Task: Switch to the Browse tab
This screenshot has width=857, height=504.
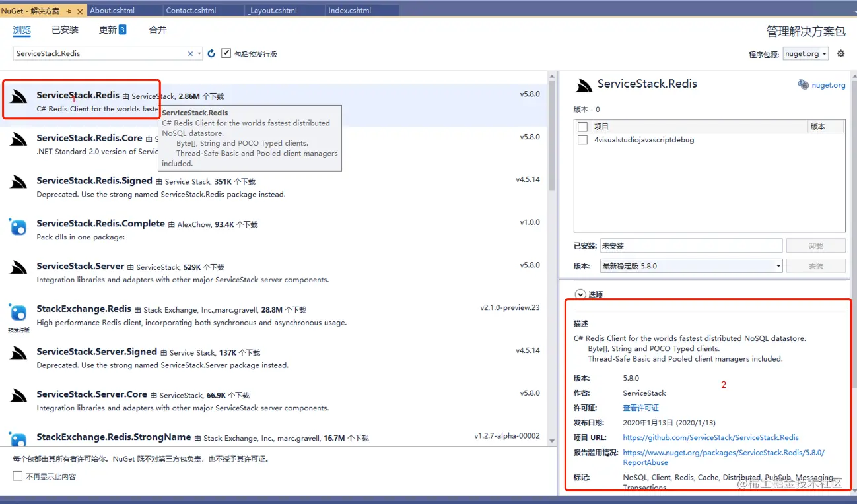Action: coord(22,30)
